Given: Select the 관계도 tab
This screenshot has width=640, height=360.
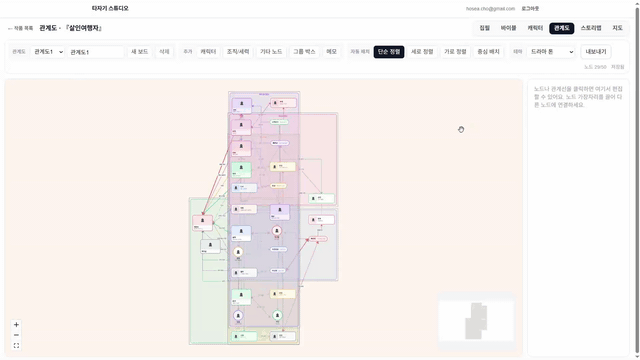Looking at the screenshot, I should pyautogui.click(x=562, y=28).
